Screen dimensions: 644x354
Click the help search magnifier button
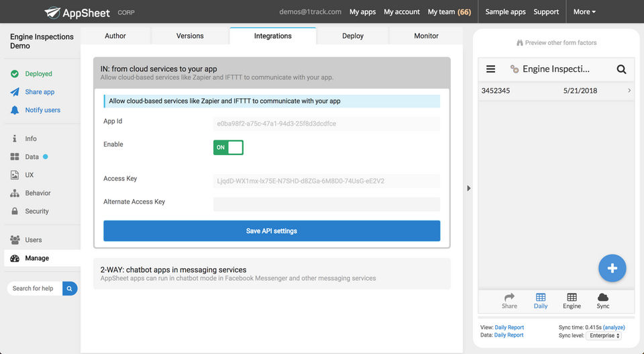coord(70,288)
